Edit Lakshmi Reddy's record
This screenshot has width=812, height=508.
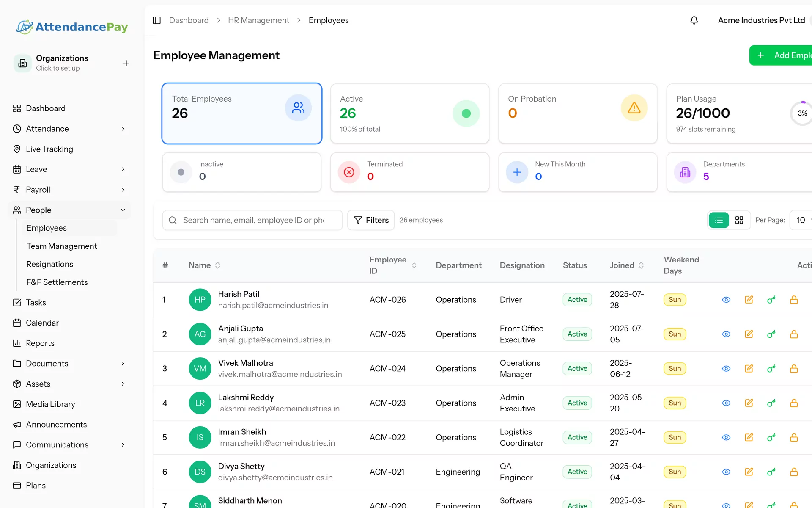tap(749, 403)
